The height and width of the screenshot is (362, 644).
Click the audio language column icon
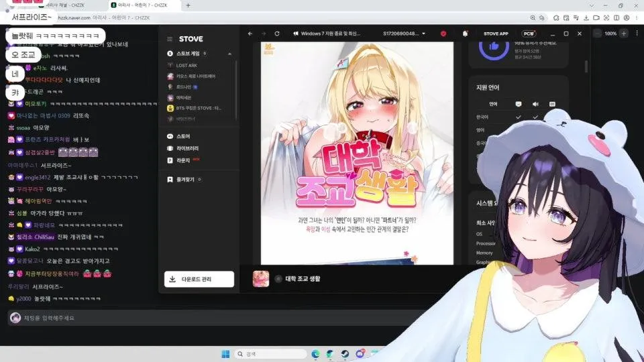535,105
